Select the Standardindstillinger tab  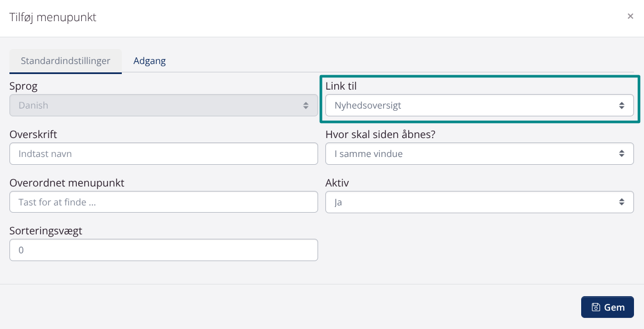tap(66, 61)
